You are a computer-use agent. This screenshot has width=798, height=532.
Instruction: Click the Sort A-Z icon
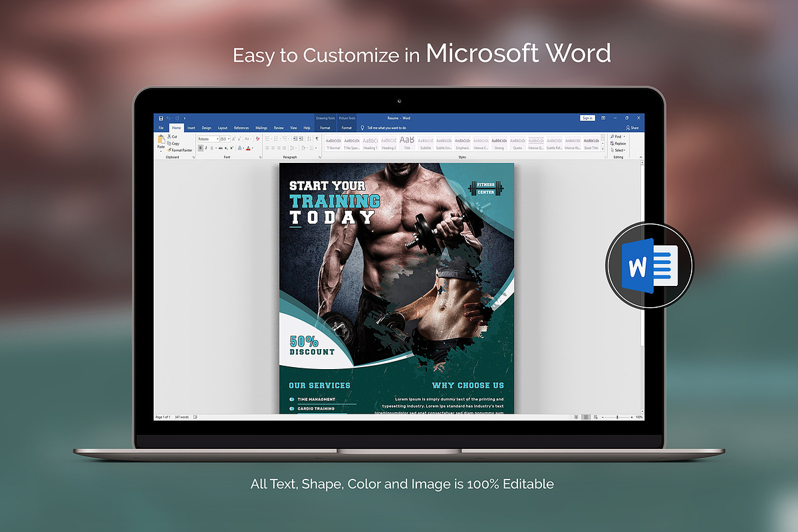click(x=309, y=139)
